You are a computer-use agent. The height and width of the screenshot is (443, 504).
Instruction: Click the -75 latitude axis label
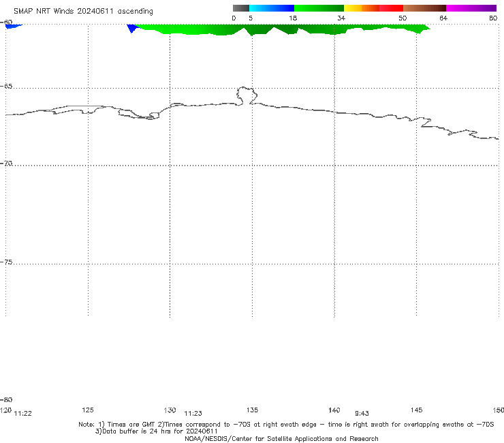click(x=6, y=262)
